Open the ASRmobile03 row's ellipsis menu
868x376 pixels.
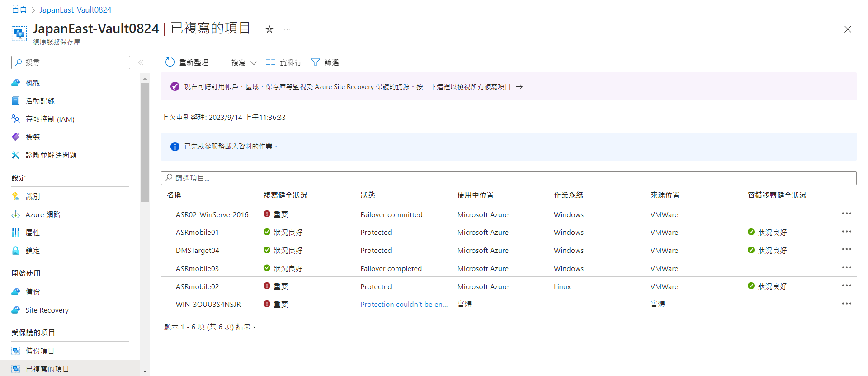[x=847, y=267]
